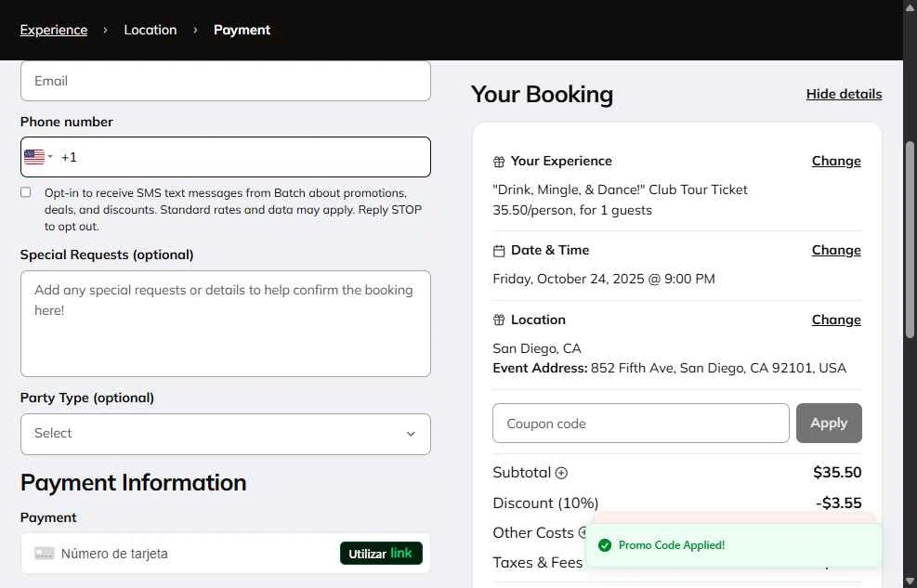Click the Friday, October 24, 2025 date text
Screen dimensions: 917x588
tap(604, 279)
